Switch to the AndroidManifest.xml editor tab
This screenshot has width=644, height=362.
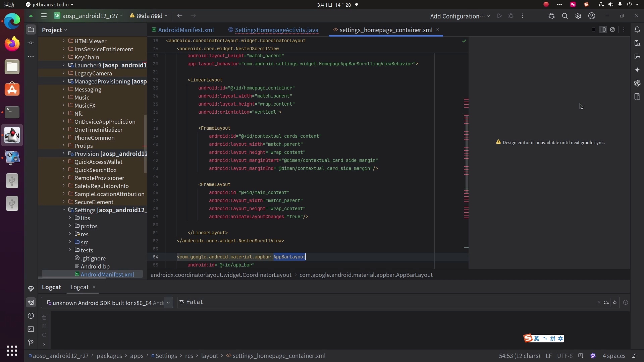pyautogui.click(x=185, y=30)
